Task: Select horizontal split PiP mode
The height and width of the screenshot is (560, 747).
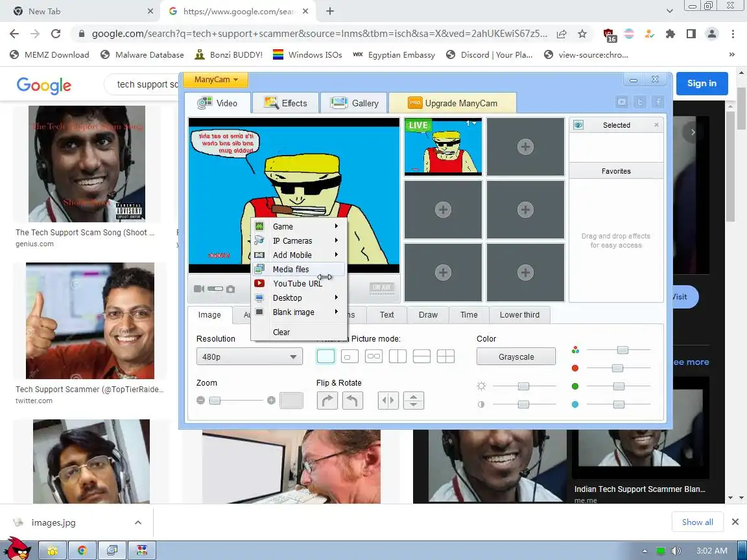Action: [421, 356]
